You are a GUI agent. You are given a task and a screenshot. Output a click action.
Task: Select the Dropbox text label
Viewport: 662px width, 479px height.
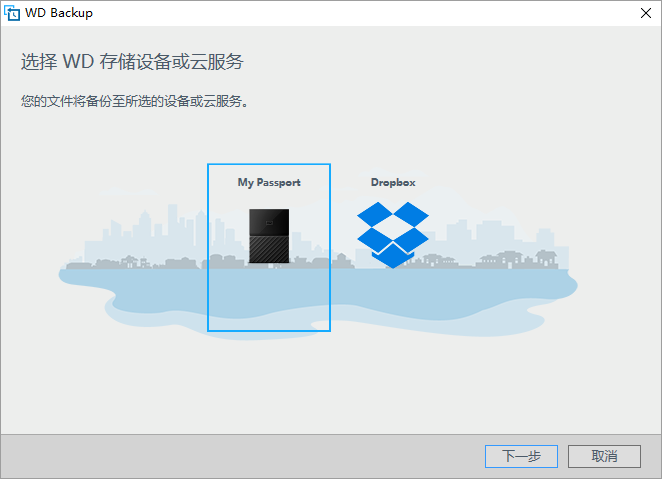(393, 182)
